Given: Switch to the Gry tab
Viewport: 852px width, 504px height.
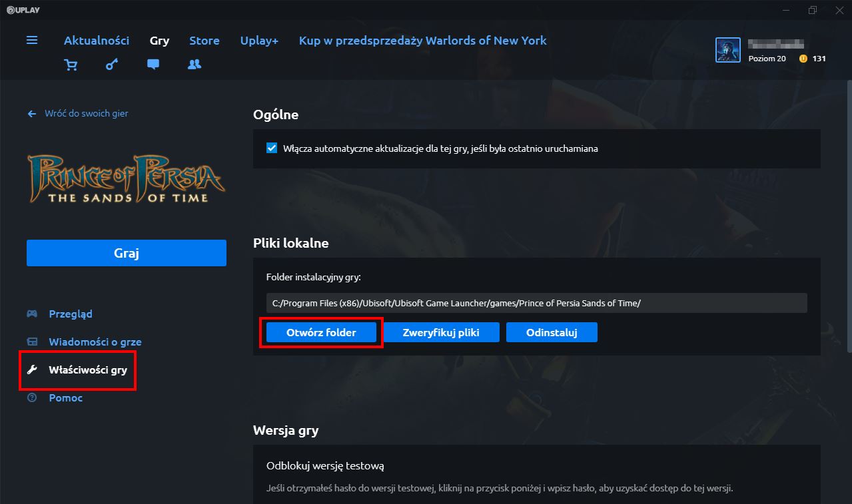Looking at the screenshot, I should tap(159, 41).
